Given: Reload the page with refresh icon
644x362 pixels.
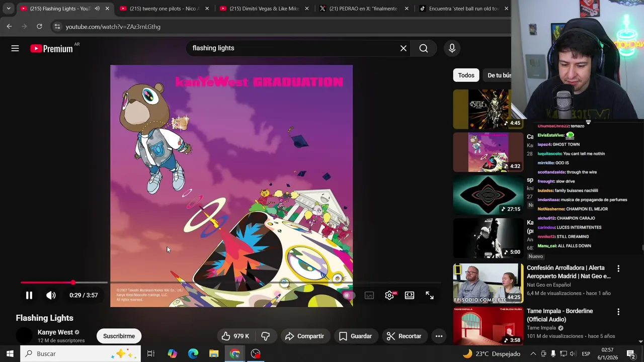Looking at the screenshot, I should 39,27.
